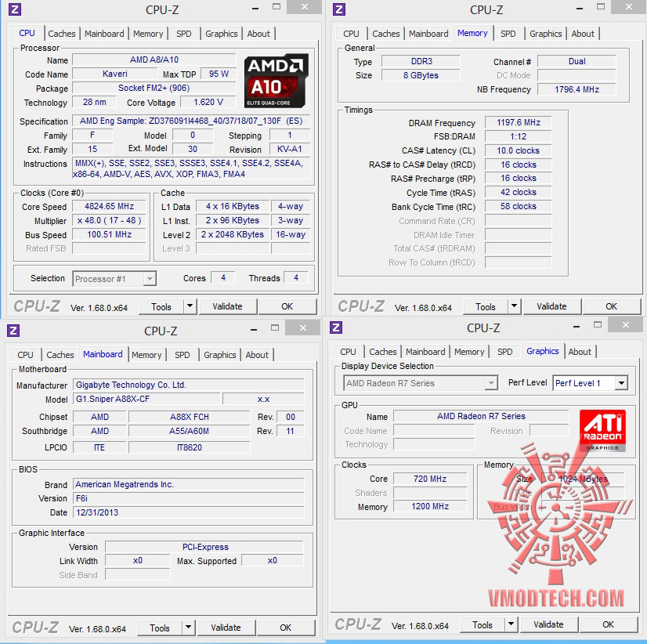Click OK in the CPU window

(287, 306)
